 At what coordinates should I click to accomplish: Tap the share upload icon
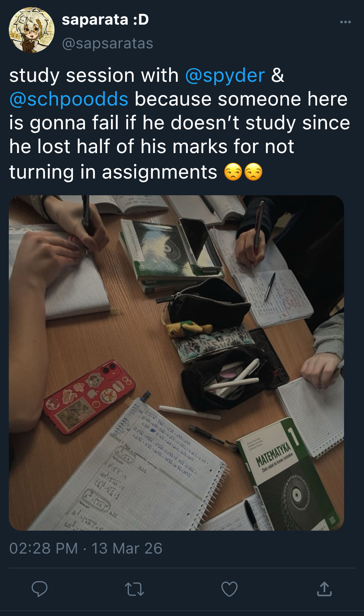[x=324, y=589]
